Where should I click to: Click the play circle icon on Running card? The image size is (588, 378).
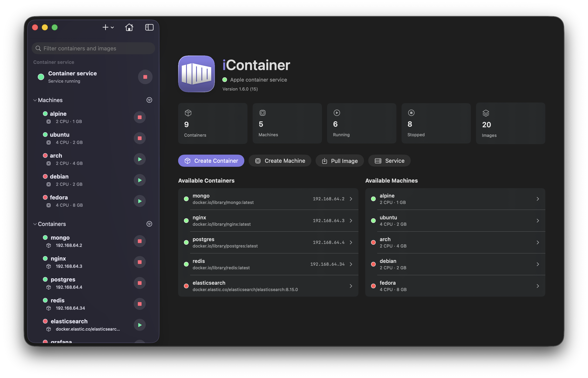[x=337, y=113]
